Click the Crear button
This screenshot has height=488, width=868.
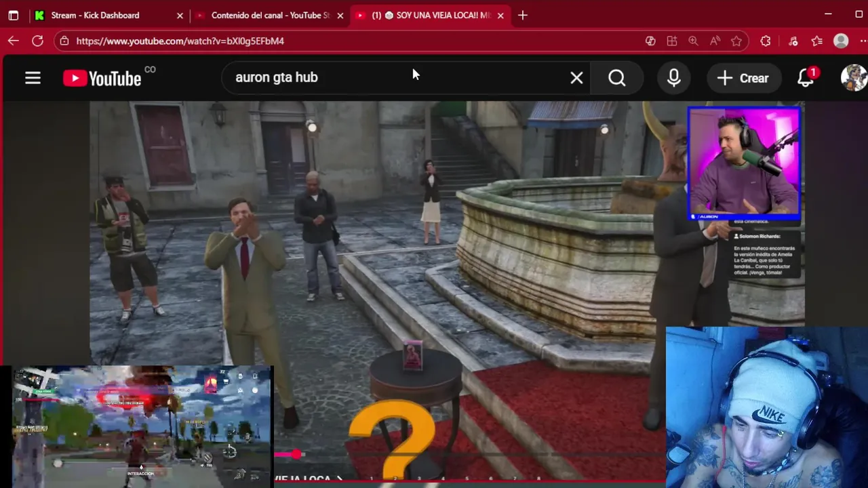[x=743, y=78]
